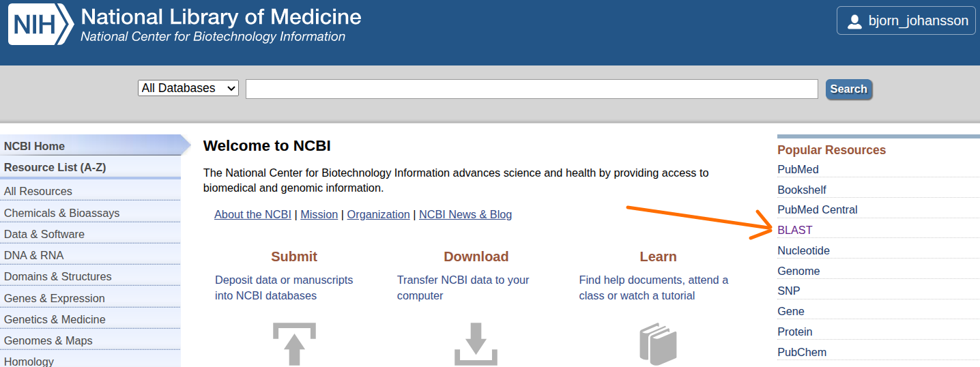
Task: Go to PubMed Central link
Action: coord(817,209)
